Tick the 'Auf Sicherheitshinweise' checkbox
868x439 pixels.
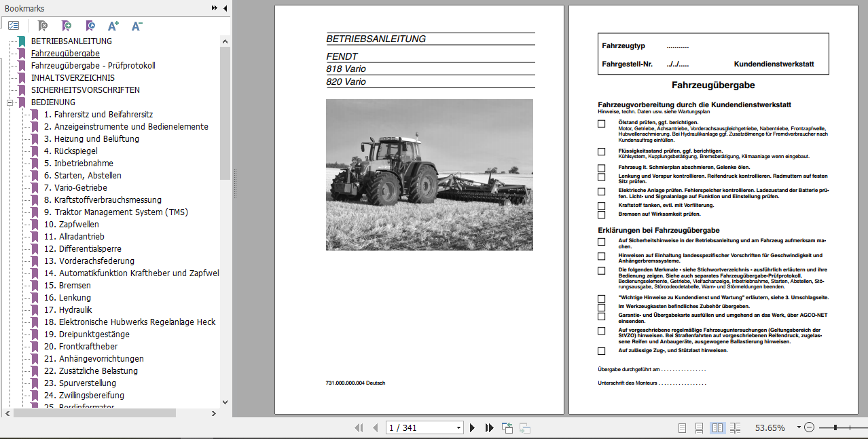click(601, 242)
